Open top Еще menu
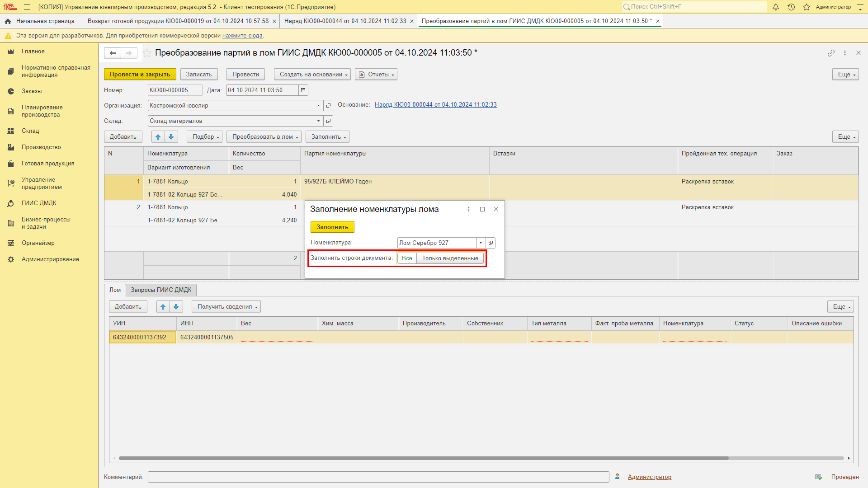868x488 pixels. (x=845, y=75)
